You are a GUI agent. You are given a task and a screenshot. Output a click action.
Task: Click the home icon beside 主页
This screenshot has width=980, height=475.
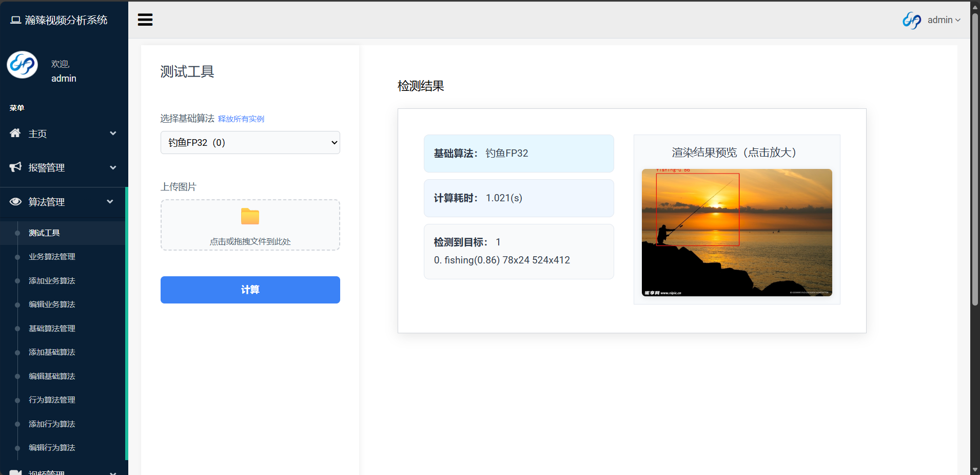(x=15, y=133)
